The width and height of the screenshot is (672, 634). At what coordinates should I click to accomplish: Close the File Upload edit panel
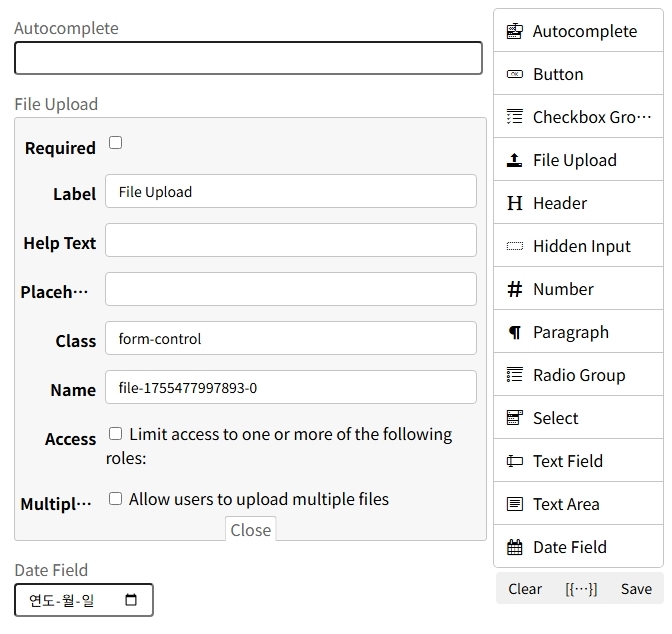tap(251, 530)
